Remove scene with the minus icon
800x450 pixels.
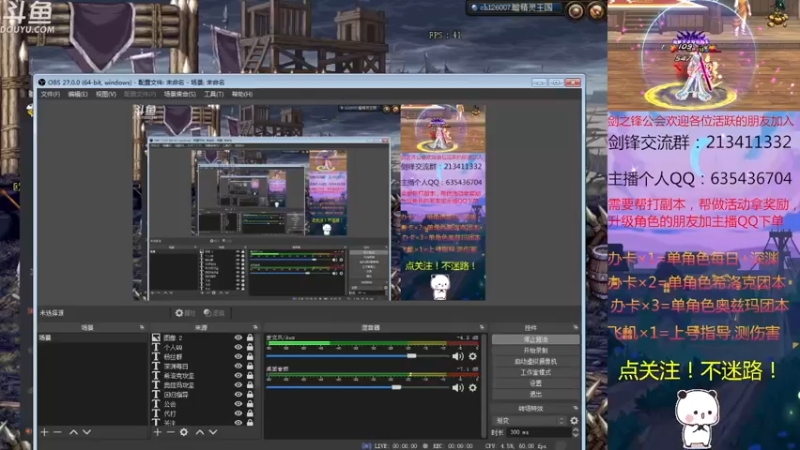(x=58, y=432)
